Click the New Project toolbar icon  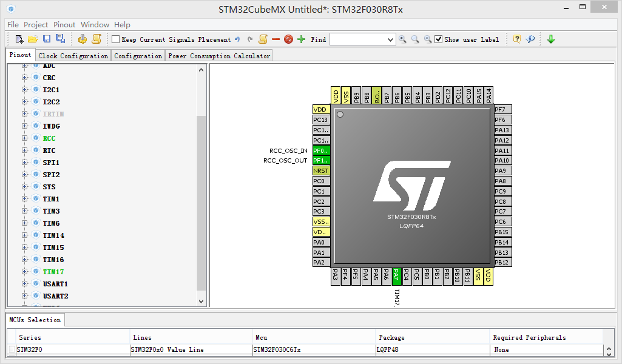coord(19,39)
